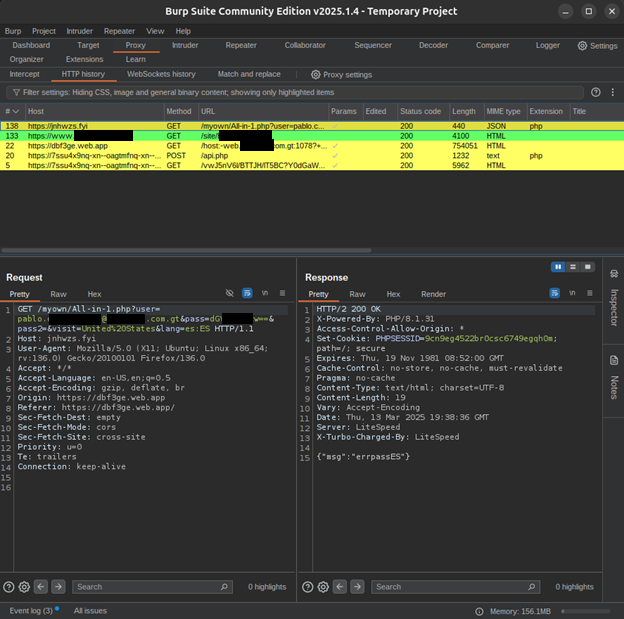
Task: Open the HTTP history help icon
Action: click(x=596, y=92)
